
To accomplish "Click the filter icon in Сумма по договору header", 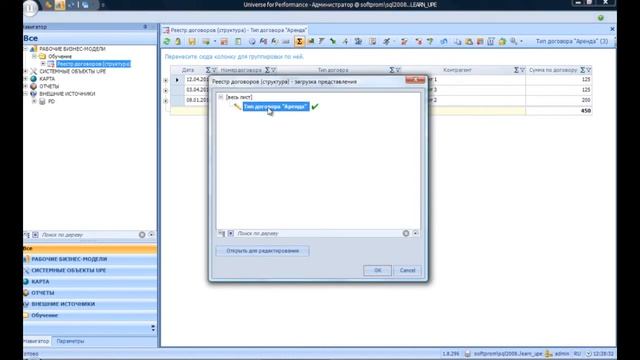I will click(x=589, y=70).
